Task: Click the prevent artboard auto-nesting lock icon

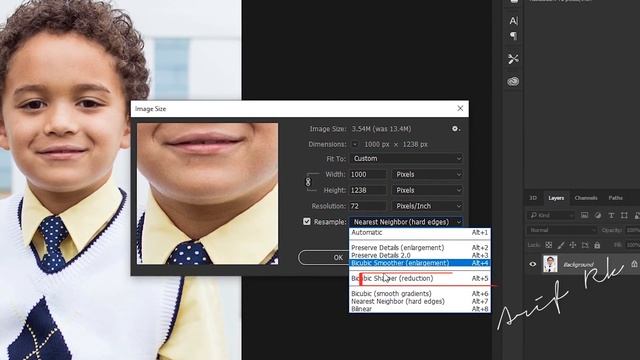Action: point(585,245)
